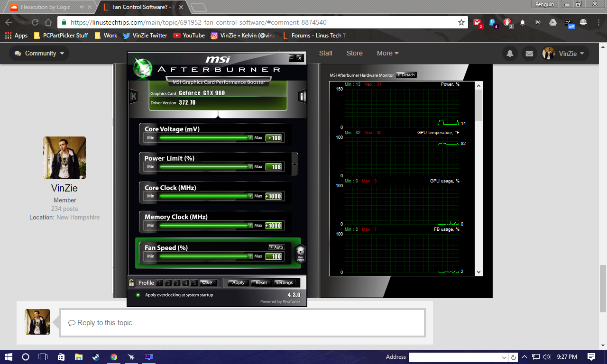Click the hardware monitor scrollbar down arrow
The image size is (607, 364).
point(478,272)
